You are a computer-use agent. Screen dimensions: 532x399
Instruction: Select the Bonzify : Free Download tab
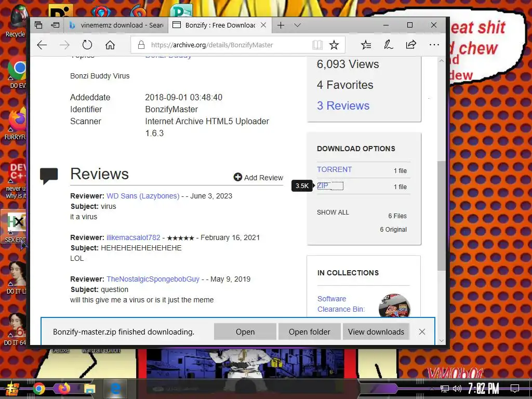[220, 25]
